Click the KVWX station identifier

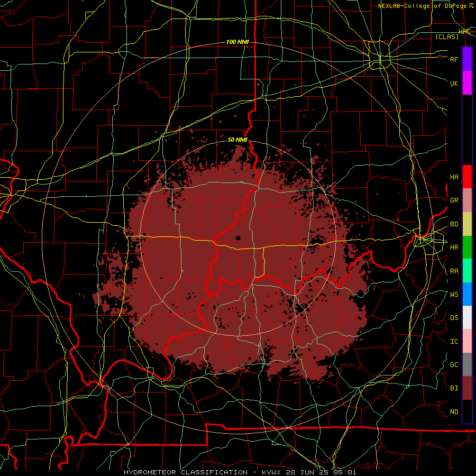click(272, 472)
